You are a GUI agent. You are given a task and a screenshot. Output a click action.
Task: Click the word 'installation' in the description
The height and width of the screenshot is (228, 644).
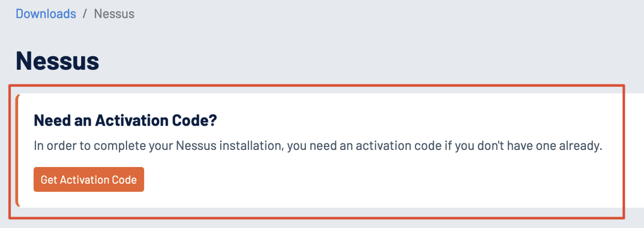click(x=251, y=146)
